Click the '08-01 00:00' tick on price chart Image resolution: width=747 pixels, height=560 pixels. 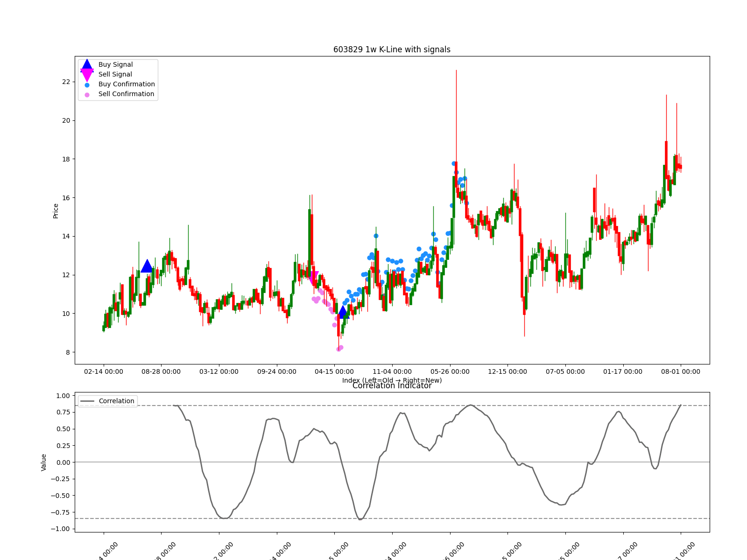pyautogui.click(x=681, y=371)
